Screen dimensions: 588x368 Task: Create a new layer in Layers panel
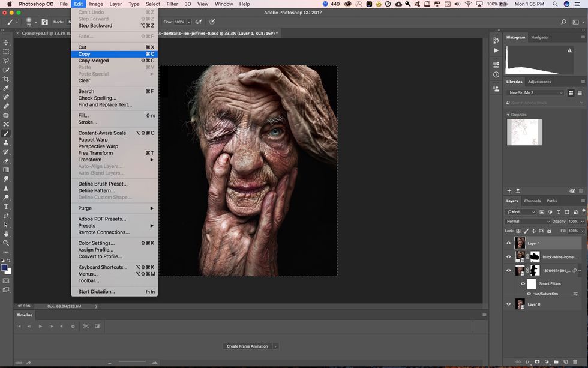(x=566, y=361)
